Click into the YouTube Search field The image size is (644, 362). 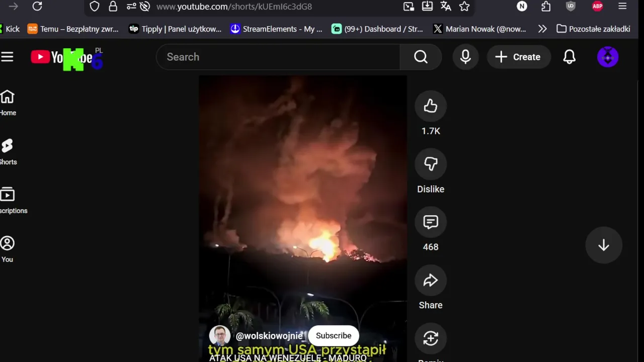[x=278, y=57]
